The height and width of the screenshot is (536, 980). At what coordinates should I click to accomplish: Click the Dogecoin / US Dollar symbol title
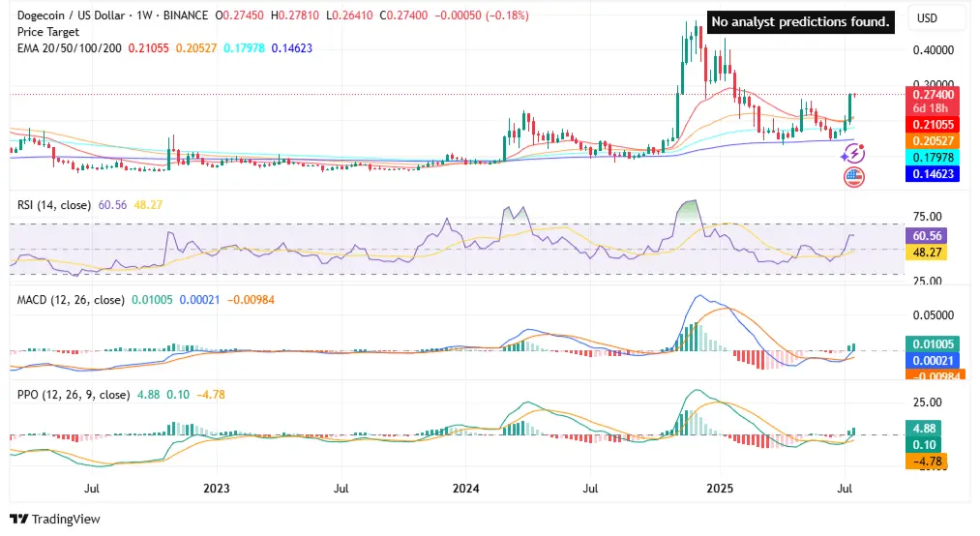click(71, 15)
